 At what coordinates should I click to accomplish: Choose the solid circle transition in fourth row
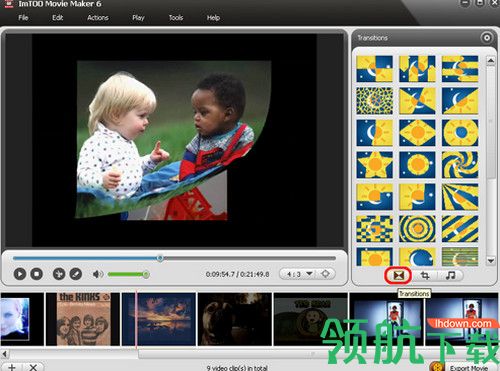pos(417,165)
